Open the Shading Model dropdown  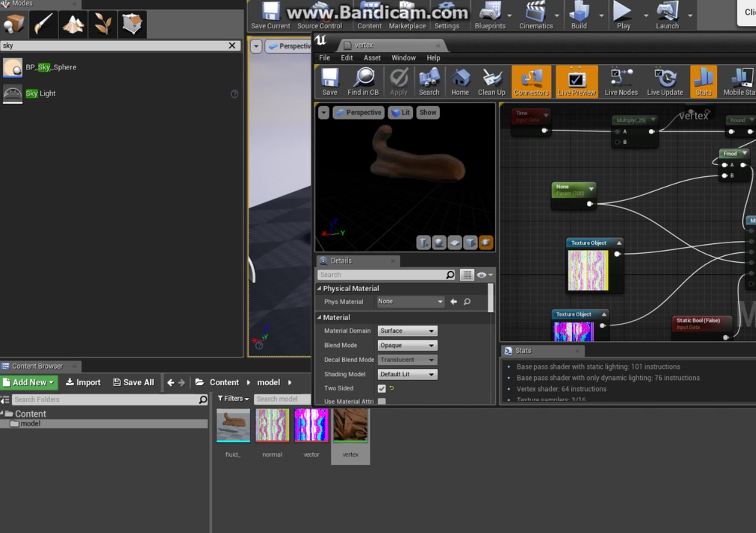click(407, 374)
